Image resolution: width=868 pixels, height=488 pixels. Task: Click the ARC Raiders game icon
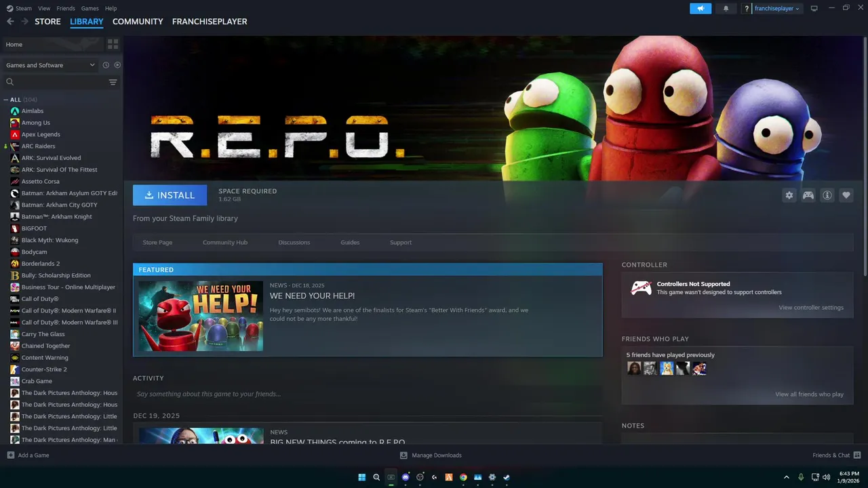[15, 146]
